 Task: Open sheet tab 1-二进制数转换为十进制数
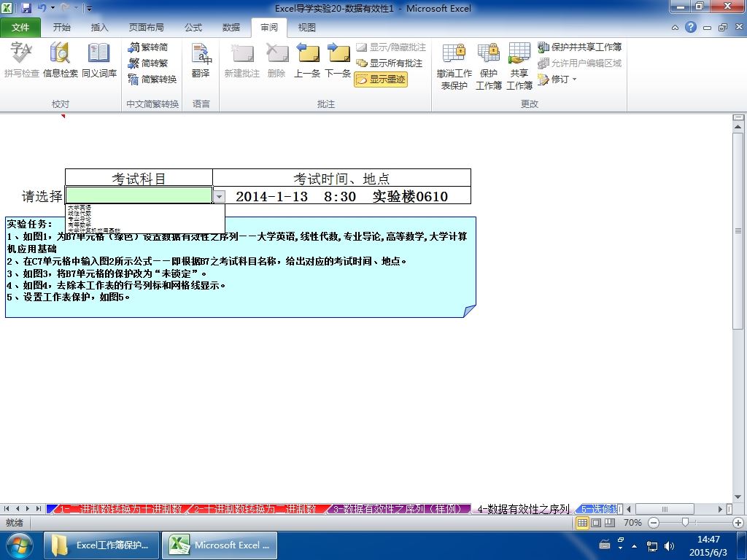point(119,508)
